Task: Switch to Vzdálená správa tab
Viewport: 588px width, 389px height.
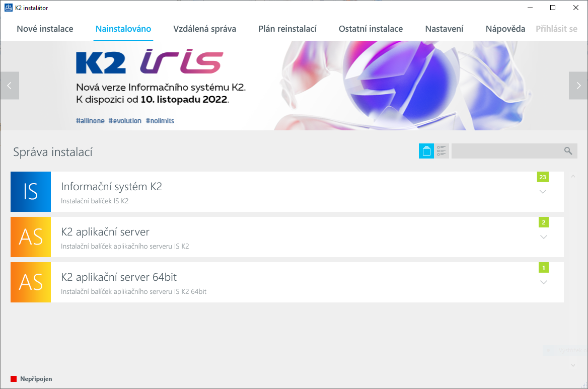Action: click(x=205, y=29)
